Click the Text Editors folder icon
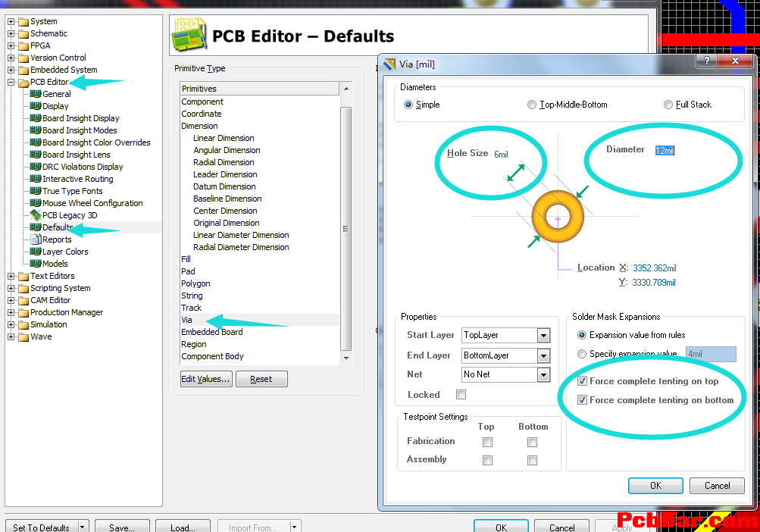Viewport: 760px width, 532px height. 23,277
